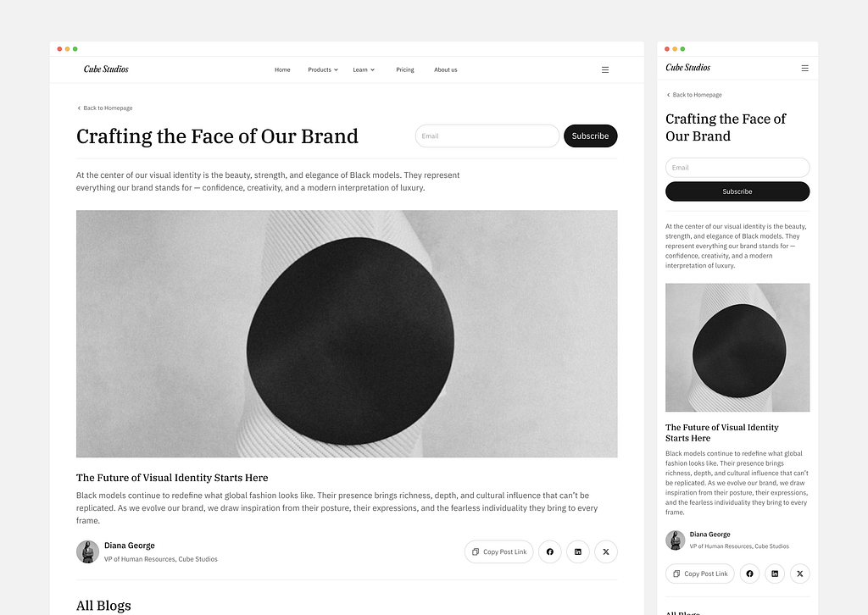
Task: Select Home in the navigation bar
Action: (x=282, y=69)
